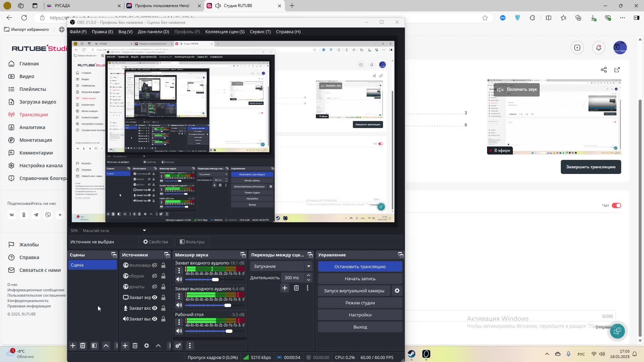The width and height of the screenshot is (644, 362).
Task: Float the Управление dock panel
Action: pos(400,255)
